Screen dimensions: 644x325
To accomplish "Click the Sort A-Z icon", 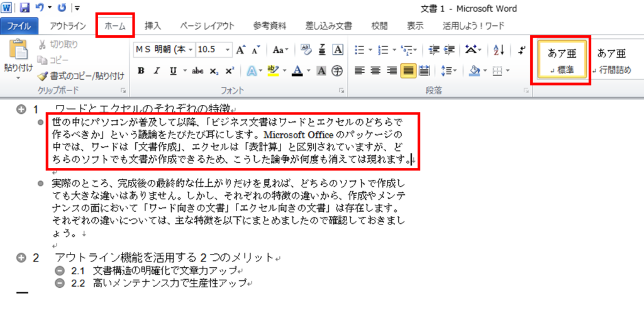I will click(499, 50).
